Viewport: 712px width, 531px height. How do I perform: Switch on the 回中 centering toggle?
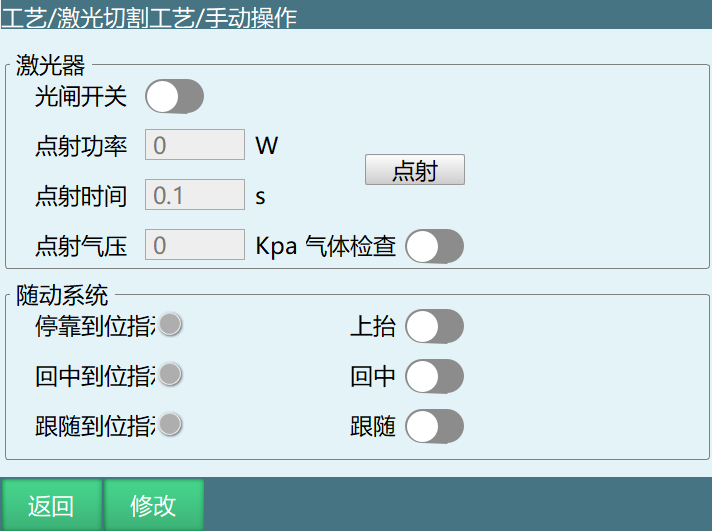point(434,376)
